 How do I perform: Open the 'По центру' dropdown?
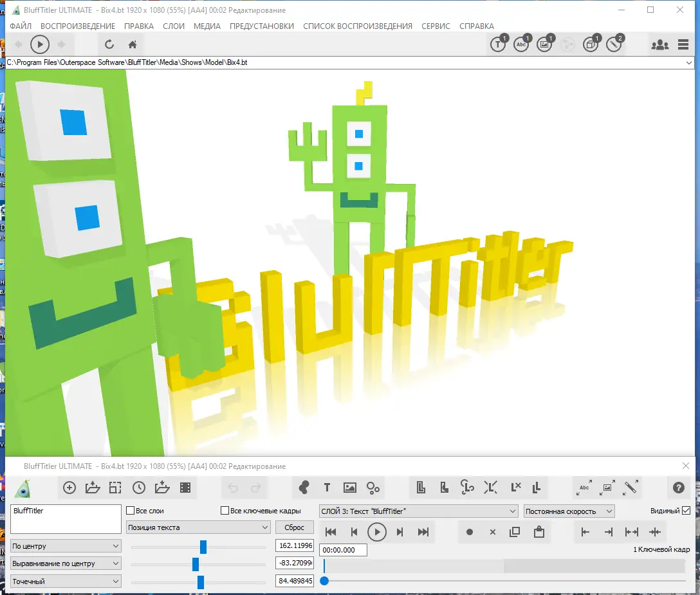pos(66,546)
